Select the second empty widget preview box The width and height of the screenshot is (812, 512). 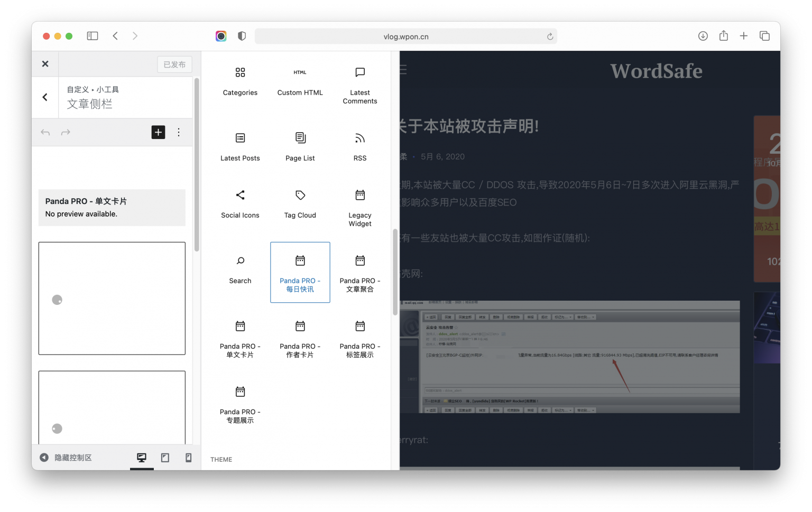point(112,407)
